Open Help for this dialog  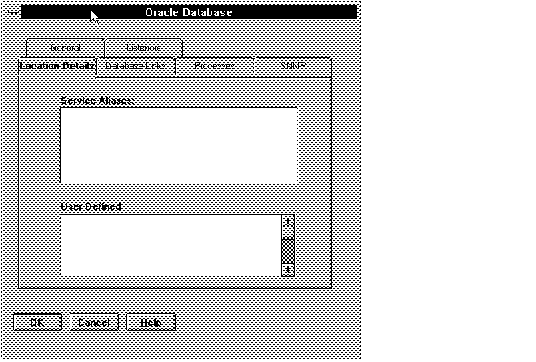coord(151,322)
